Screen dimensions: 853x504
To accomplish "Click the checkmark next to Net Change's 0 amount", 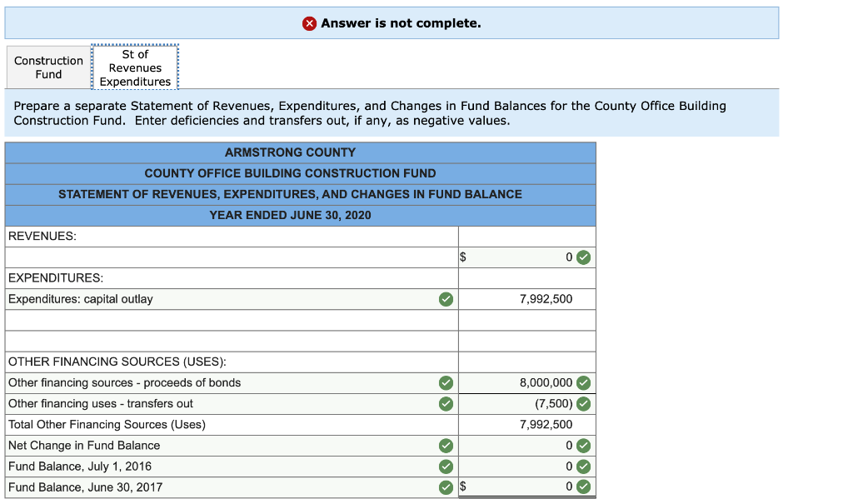I will pos(582,446).
